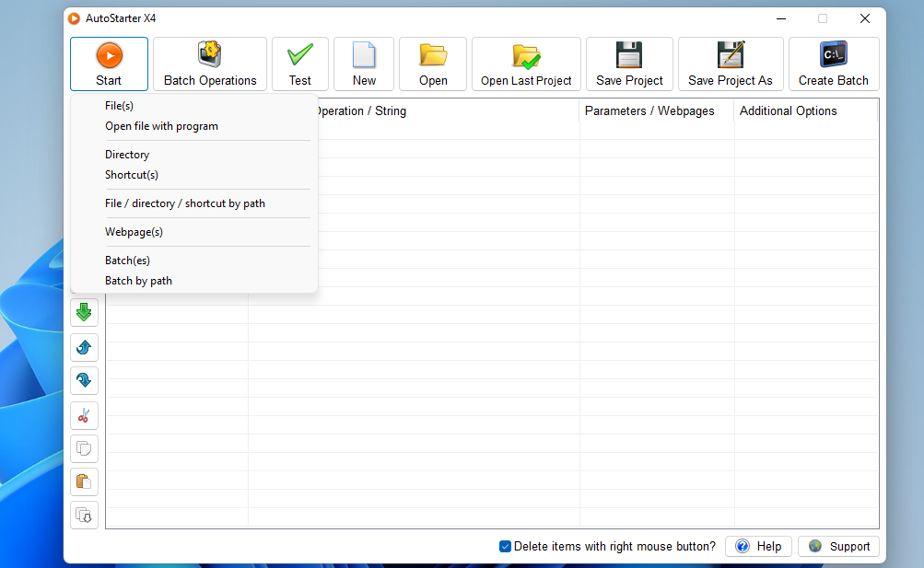Image resolution: width=924 pixels, height=568 pixels.
Task: Select the green Start icon
Action: 108,55
